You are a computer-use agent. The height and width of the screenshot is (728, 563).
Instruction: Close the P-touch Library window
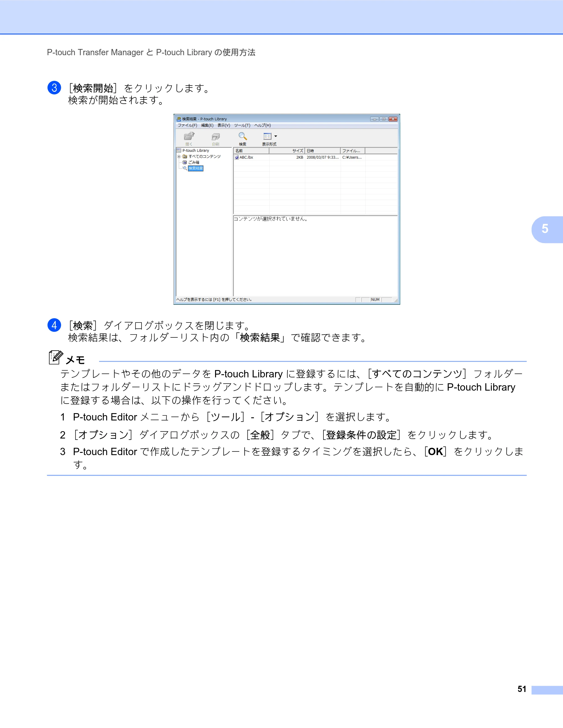[x=393, y=119]
